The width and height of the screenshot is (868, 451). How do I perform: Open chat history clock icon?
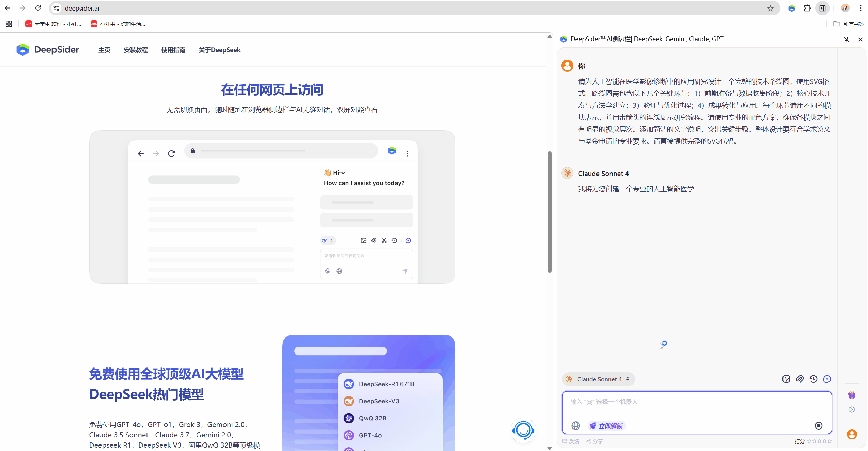coord(813,379)
